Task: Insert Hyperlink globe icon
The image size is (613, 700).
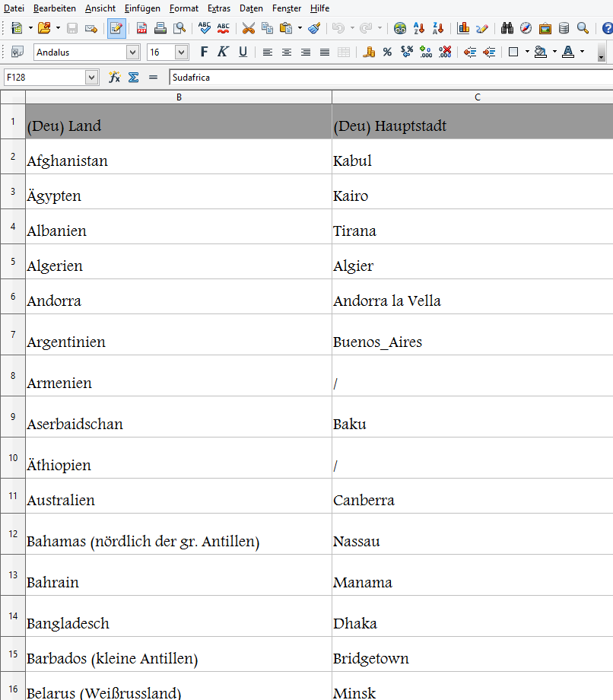Action: [400, 28]
